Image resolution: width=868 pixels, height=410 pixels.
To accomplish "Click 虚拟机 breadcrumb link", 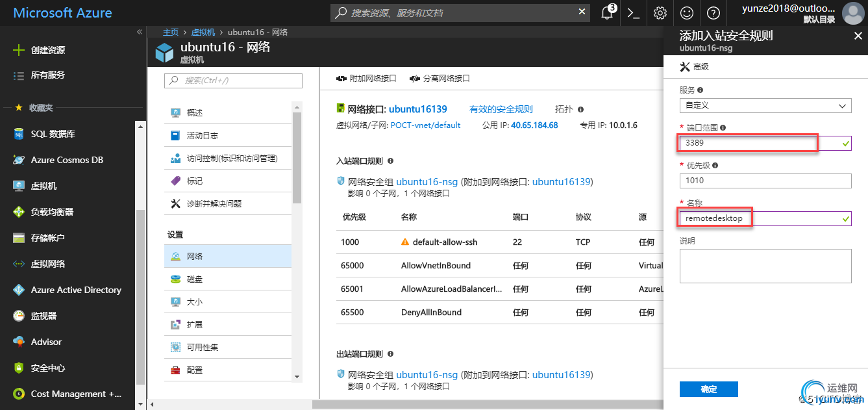I will tap(204, 32).
